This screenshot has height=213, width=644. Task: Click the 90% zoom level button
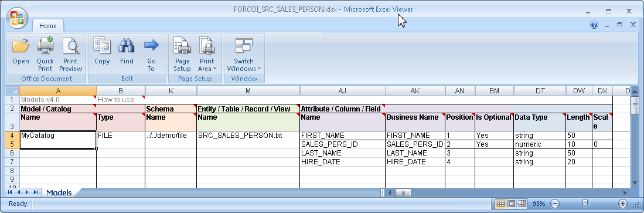(x=539, y=204)
